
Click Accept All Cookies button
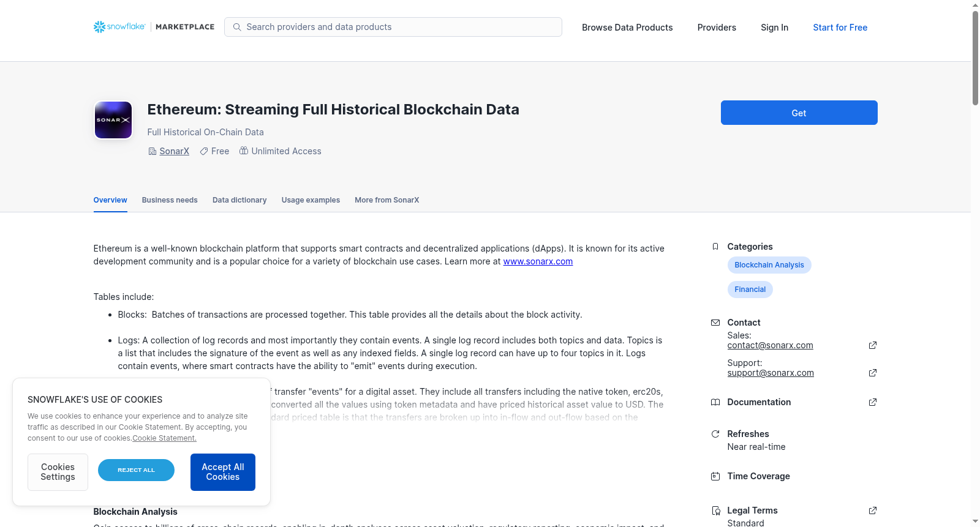pos(223,472)
